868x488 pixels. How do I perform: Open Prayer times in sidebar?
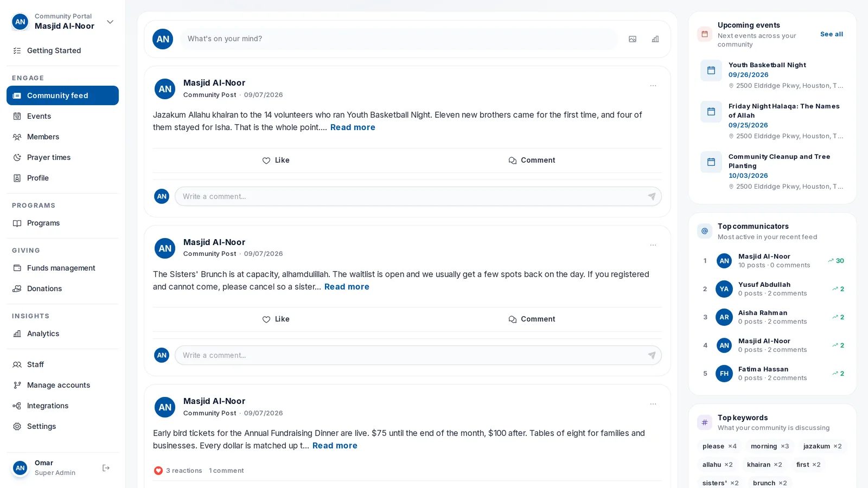62,157
